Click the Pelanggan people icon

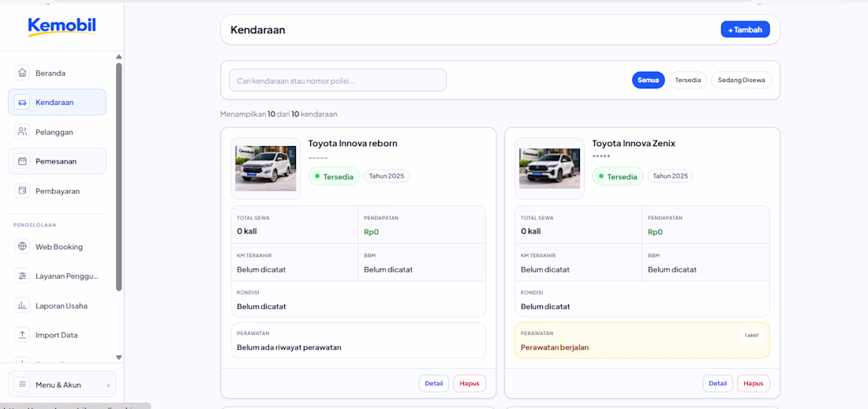22,132
